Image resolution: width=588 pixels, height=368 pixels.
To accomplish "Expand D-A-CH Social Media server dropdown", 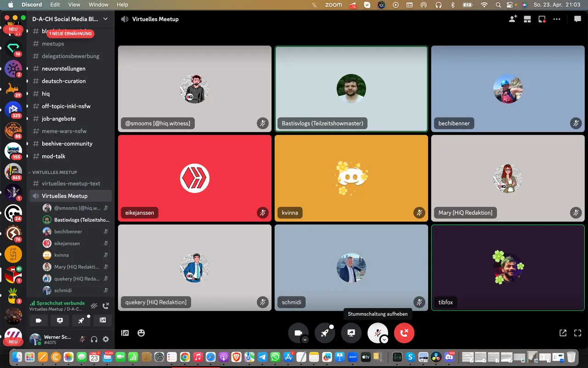I will coord(69,19).
